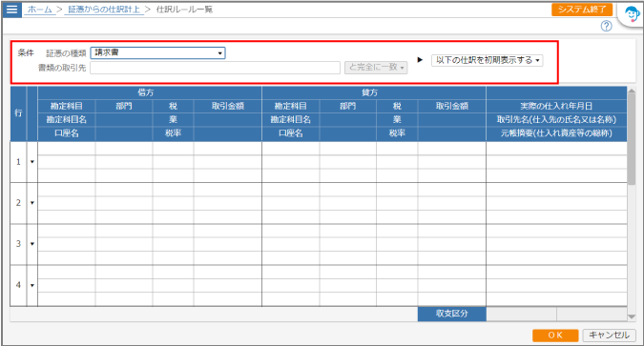The image size is (644, 346).
Task: Click the 借方 部門 header cell
Action: point(124,107)
